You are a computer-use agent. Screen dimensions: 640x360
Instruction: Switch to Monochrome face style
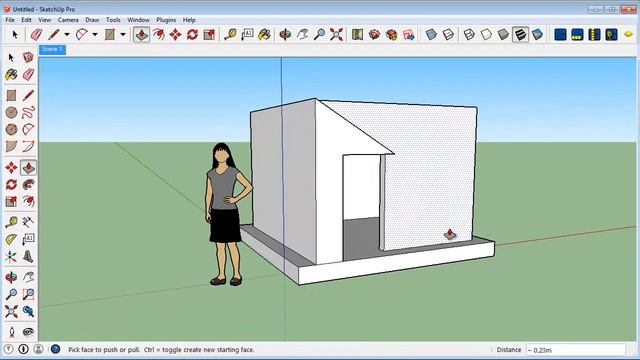pos(538,35)
